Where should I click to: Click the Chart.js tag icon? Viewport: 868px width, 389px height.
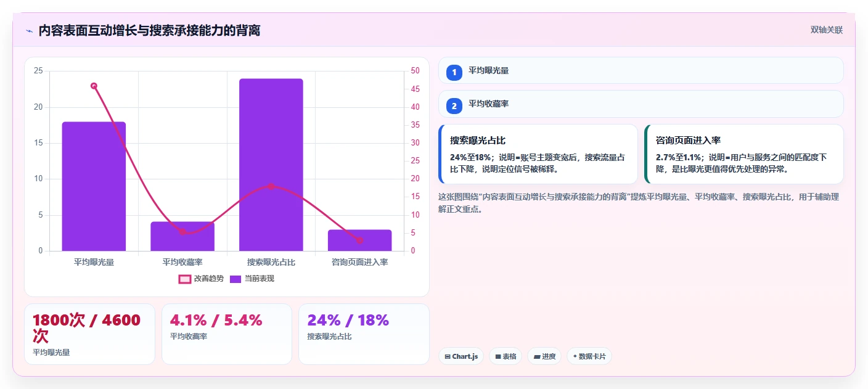click(448, 357)
